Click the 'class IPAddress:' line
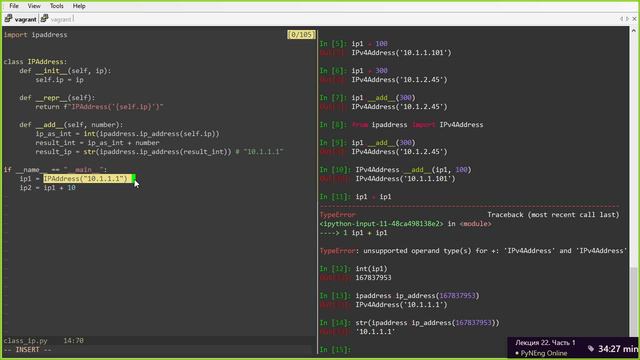Image resolution: width=640 pixels, height=360 pixels. (36, 62)
